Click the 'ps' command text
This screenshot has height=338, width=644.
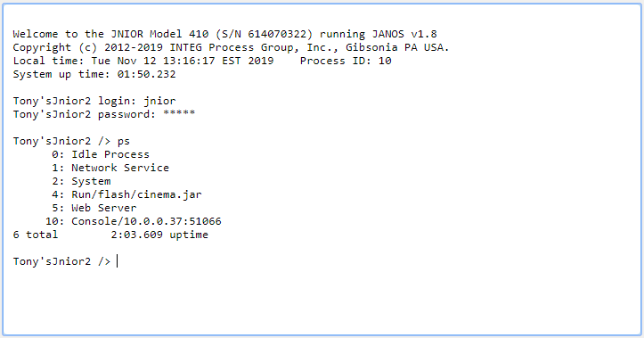point(124,142)
